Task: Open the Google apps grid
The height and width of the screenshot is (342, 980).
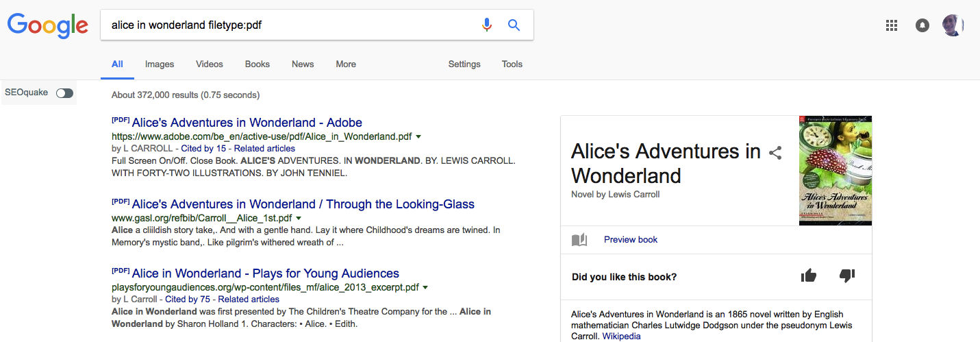Action: pos(891,25)
